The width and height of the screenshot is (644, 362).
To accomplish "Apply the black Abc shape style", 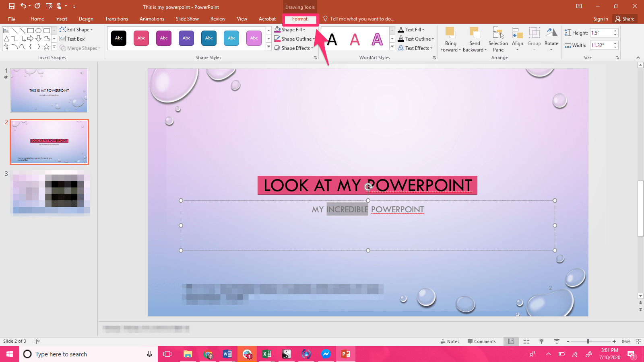I will (x=119, y=38).
